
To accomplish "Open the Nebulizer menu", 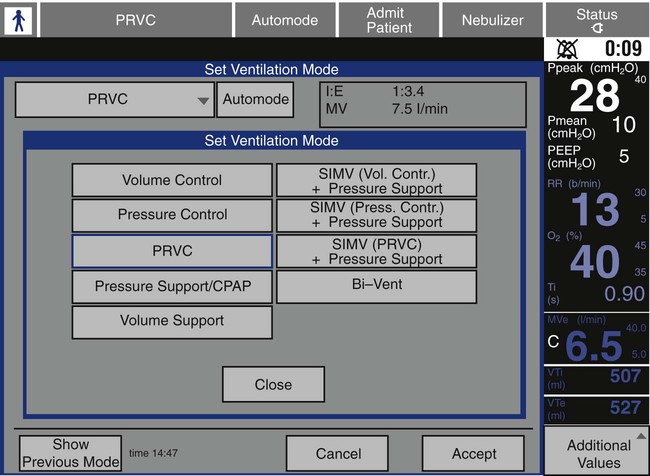I will (494, 20).
